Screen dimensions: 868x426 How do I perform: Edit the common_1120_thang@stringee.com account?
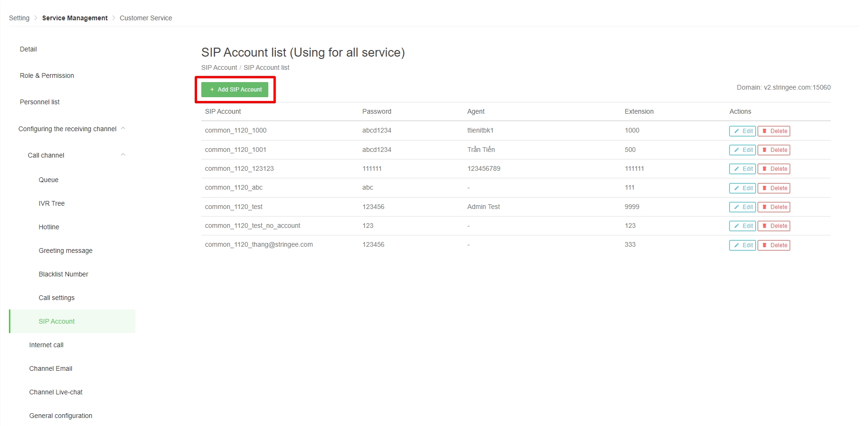pyautogui.click(x=742, y=245)
